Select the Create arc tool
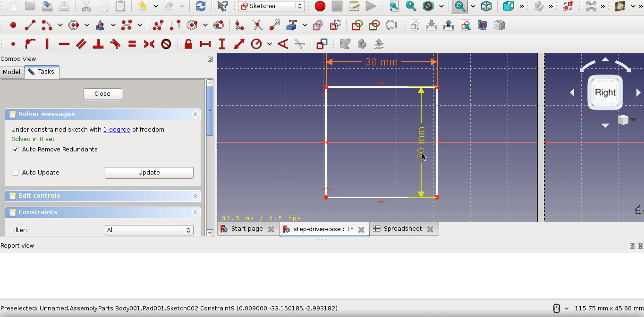644x317 pixels. (47, 25)
